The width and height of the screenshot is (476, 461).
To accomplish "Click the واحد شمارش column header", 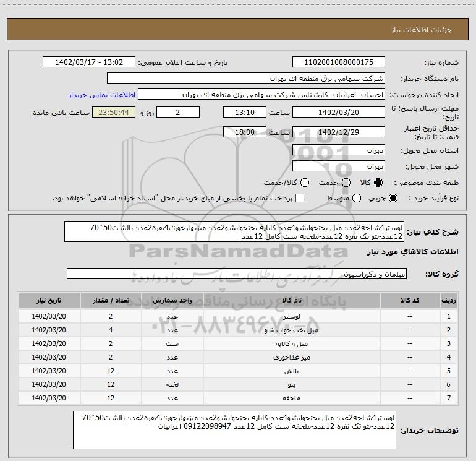I will [172, 300].
